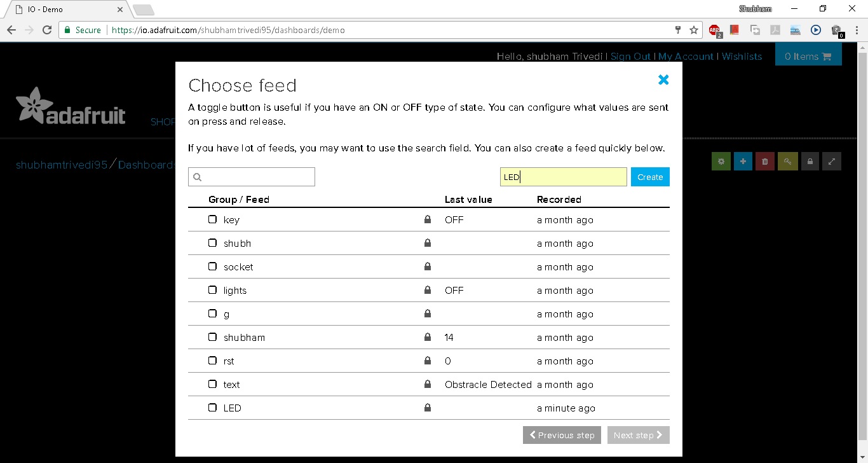
Task: Click the Create feed button
Action: (x=650, y=177)
